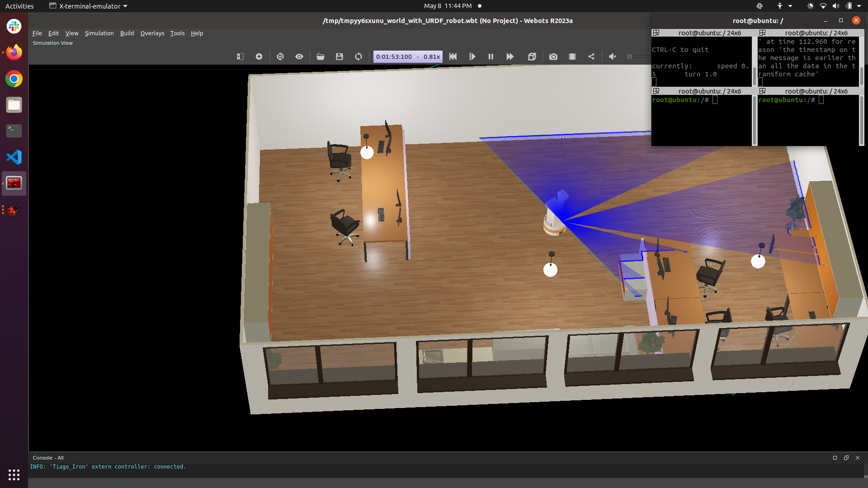This screenshot has height=488, width=868.
Task: Step the simulation one frame forward
Action: coord(472,56)
